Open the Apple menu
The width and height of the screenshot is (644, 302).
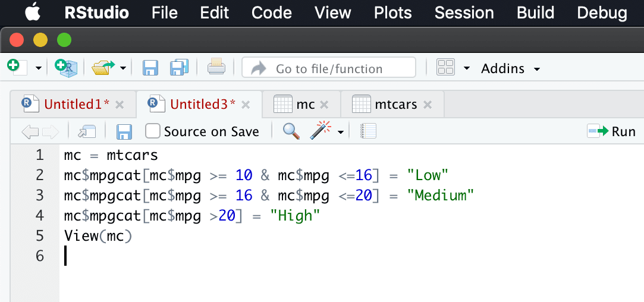tap(33, 12)
